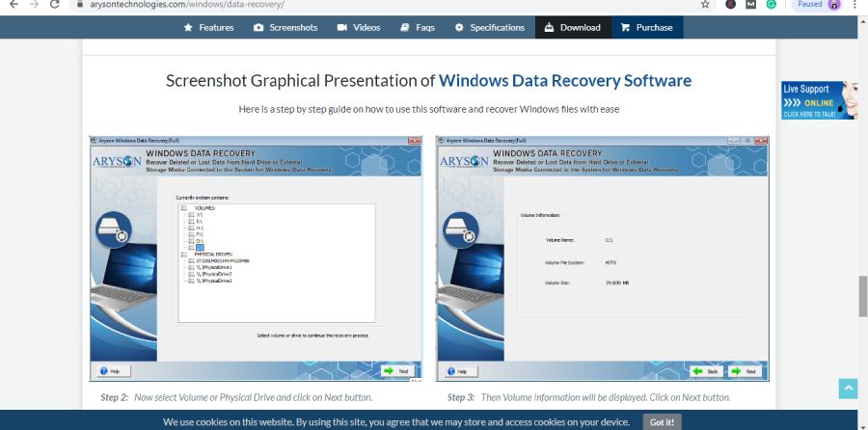Tick the VOLUMES checkbox in the Step 2 screenshot
Image resolution: width=868 pixels, height=430 pixels.
(184, 208)
